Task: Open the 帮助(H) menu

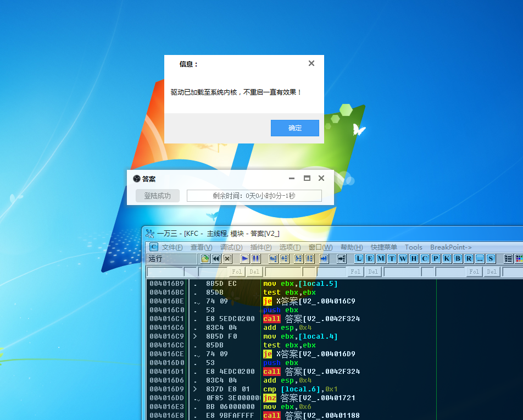Action: 352,247
